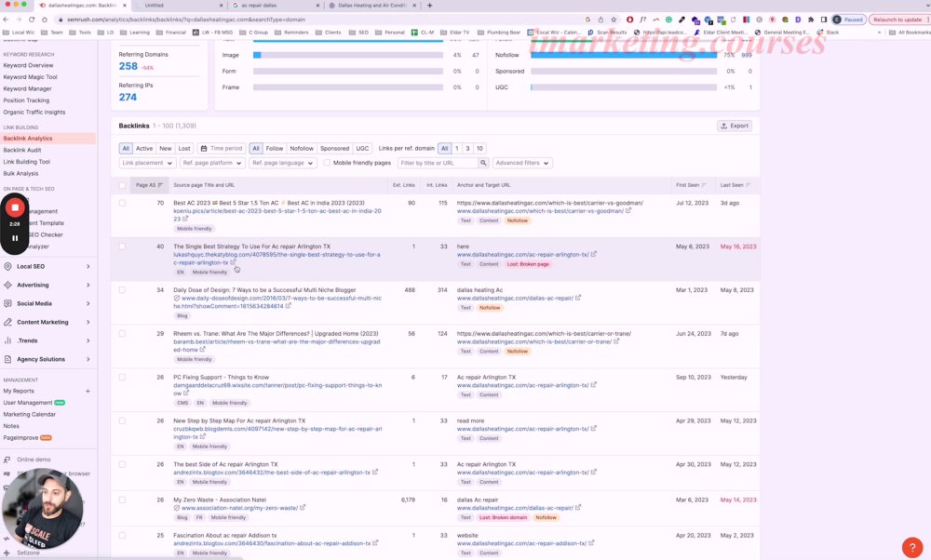Pause the screen recording
The width and height of the screenshot is (931, 560).
coord(15,238)
